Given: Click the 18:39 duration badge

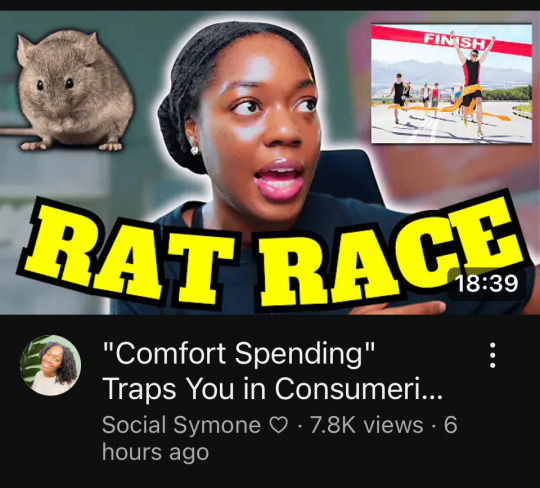Looking at the screenshot, I should tap(486, 284).
